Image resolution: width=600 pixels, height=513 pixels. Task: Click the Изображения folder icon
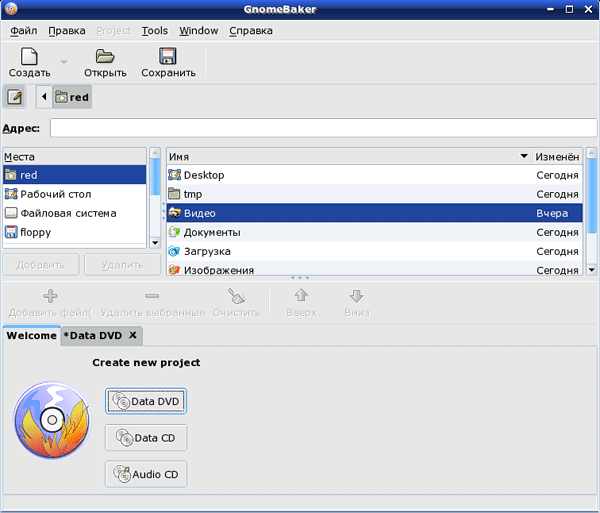[174, 270]
